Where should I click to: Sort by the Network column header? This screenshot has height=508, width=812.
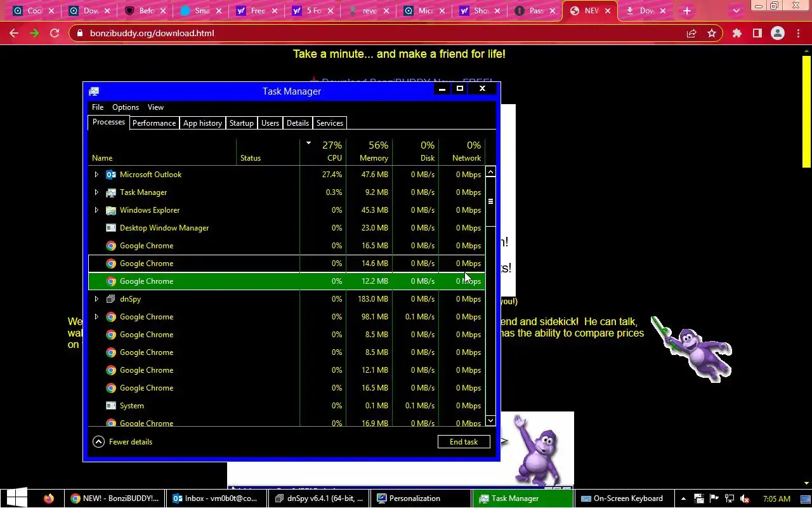462,152
